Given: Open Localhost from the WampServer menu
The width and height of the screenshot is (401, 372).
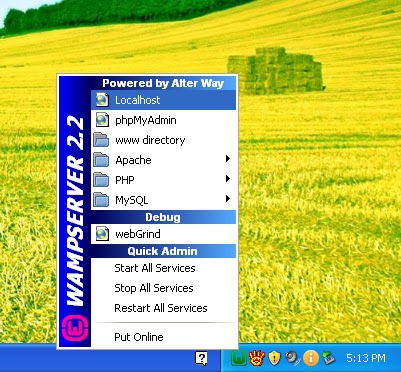Looking at the screenshot, I should (x=163, y=100).
